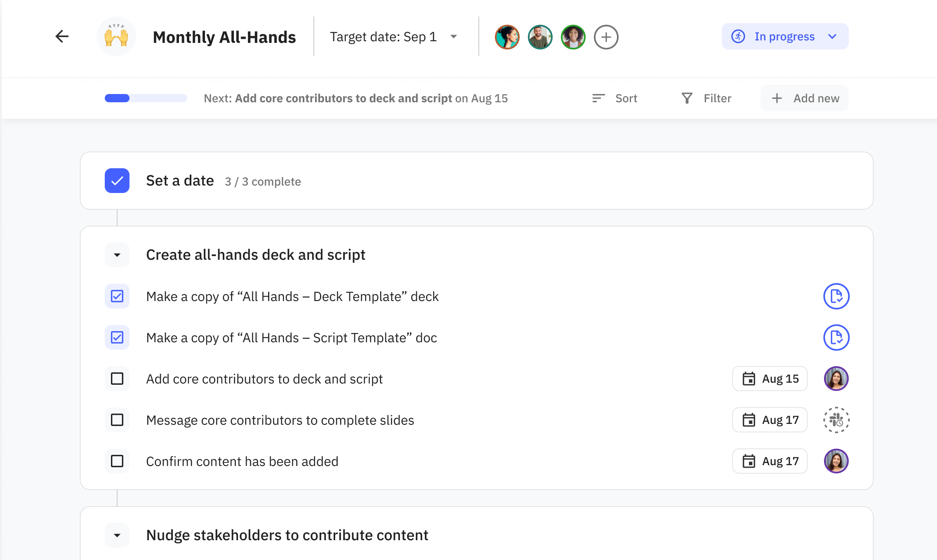The image size is (937, 560).
Task: Click the Aug 15 due date button
Action: [770, 379]
